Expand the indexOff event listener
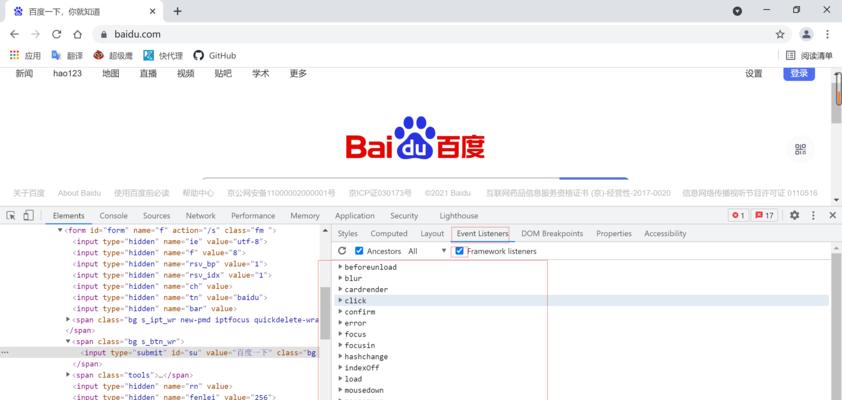 click(x=340, y=368)
